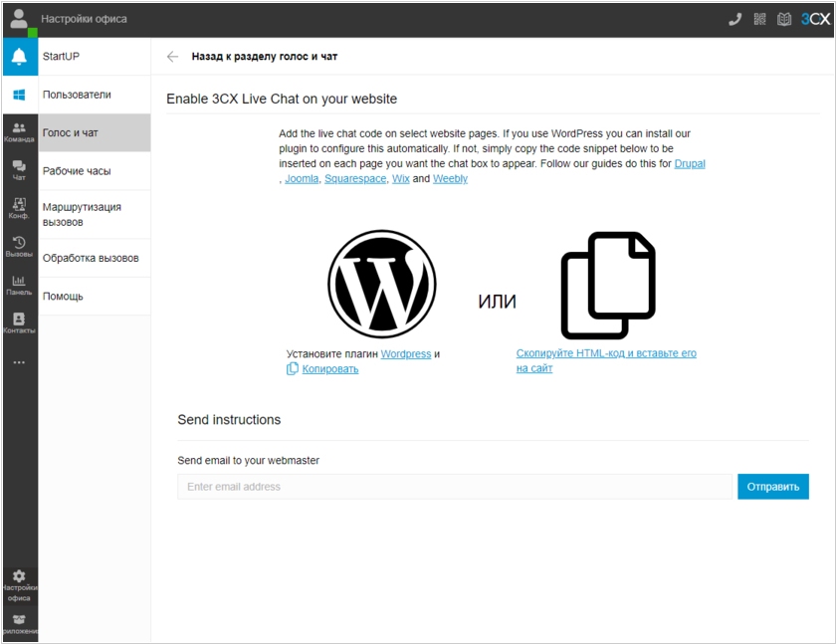Click the user avatar icon
836x644 pixels.
[19, 19]
